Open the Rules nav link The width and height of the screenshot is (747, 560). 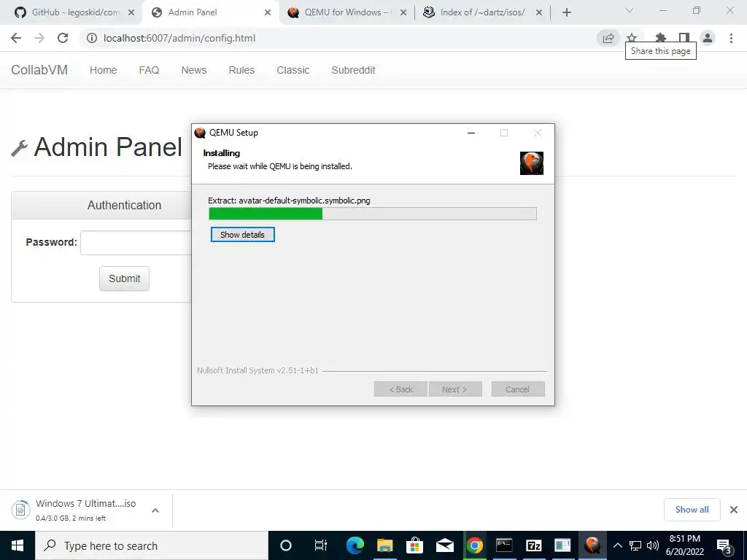241,70
